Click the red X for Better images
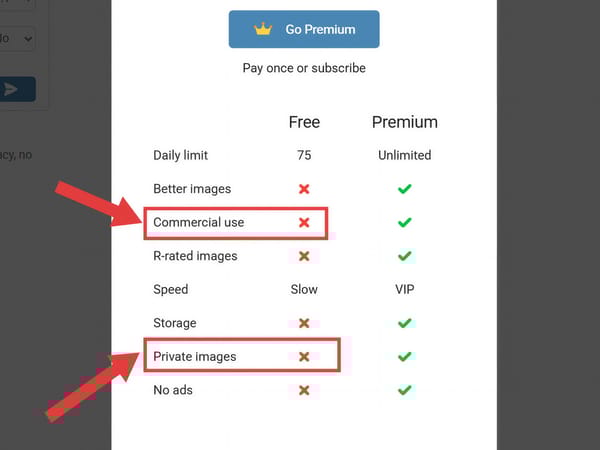The height and width of the screenshot is (450, 600). pos(304,189)
